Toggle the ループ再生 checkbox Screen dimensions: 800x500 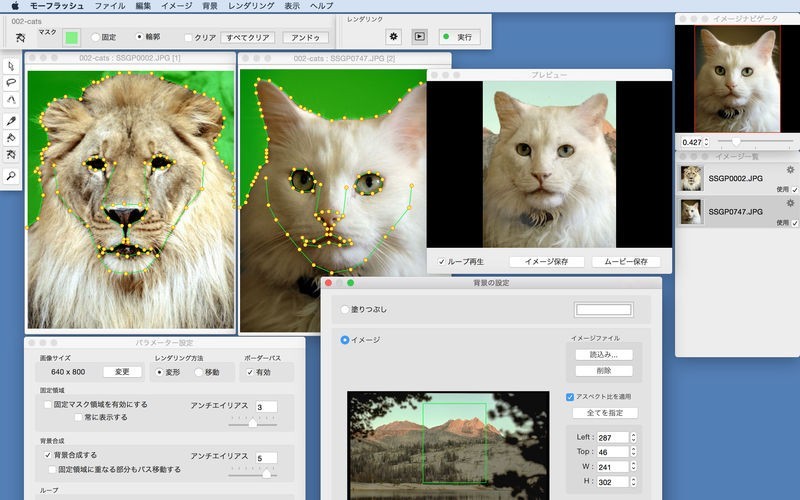[442, 262]
